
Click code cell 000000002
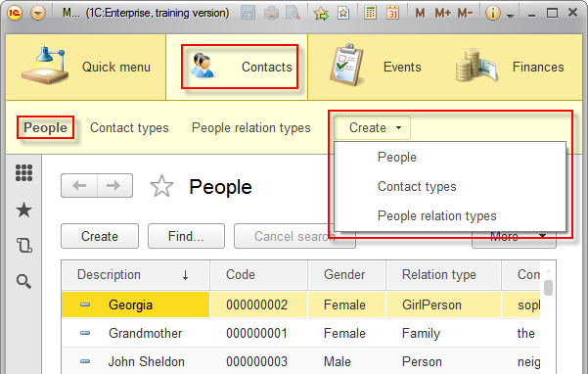coord(257,305)
